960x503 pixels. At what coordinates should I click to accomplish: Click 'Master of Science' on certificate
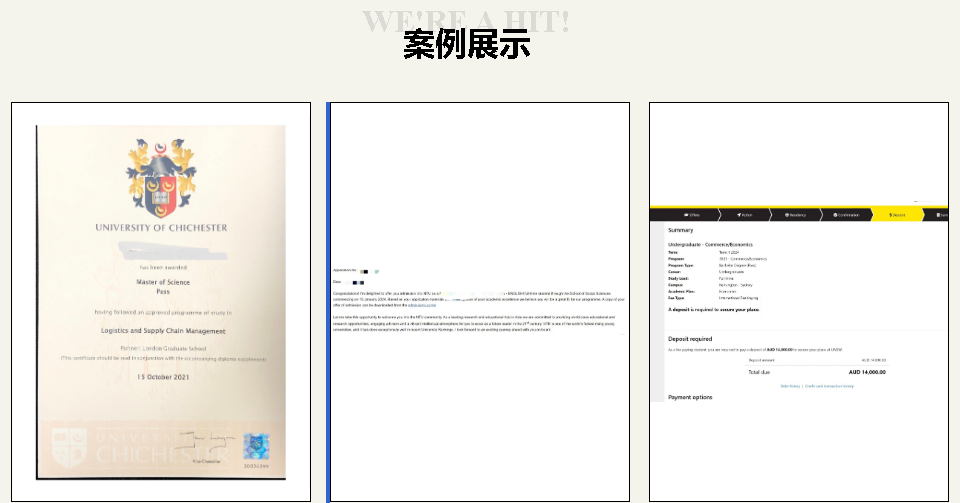[163, 282]
